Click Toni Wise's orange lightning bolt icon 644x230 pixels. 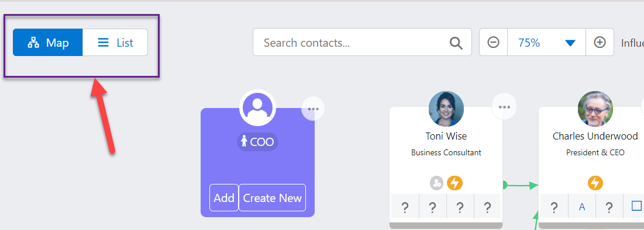(x=454, y=183)
